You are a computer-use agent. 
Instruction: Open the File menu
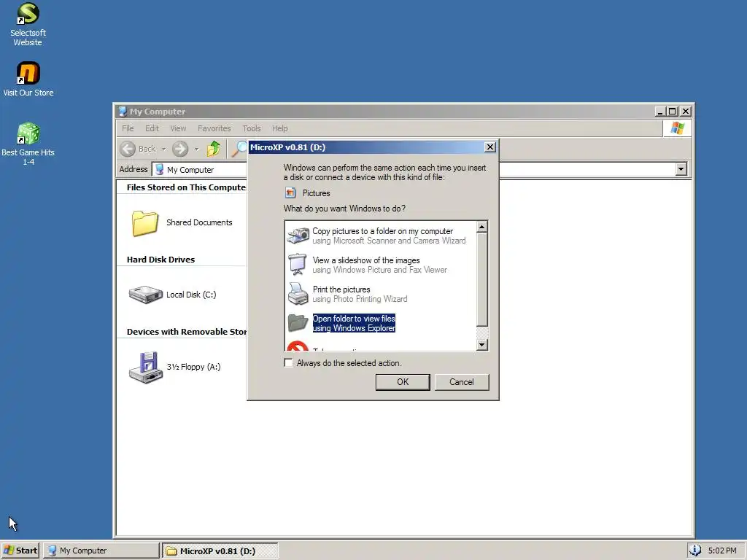pyautogui.click(x=128, y=128)
